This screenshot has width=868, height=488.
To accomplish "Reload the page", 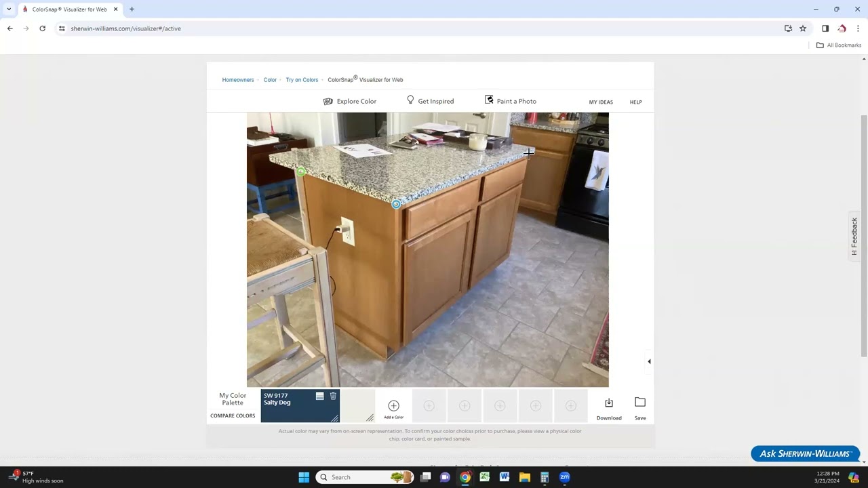I will tap(42, 28).
